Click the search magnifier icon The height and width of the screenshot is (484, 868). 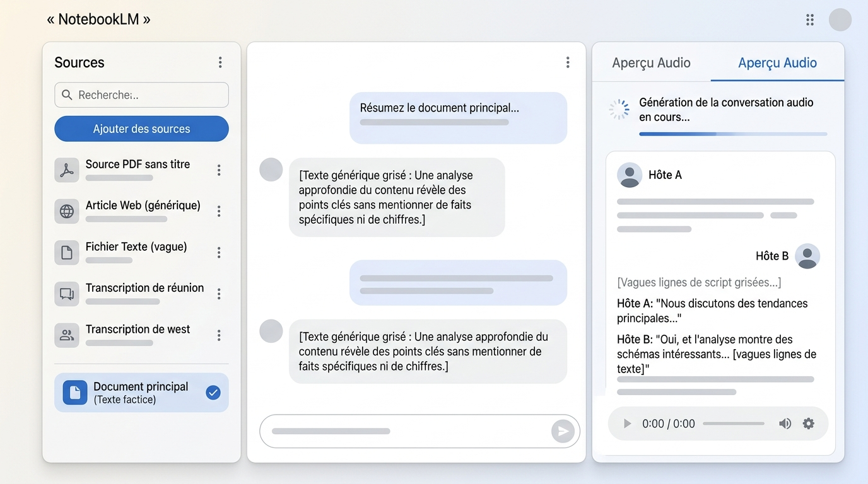click(x=67, y=95)
